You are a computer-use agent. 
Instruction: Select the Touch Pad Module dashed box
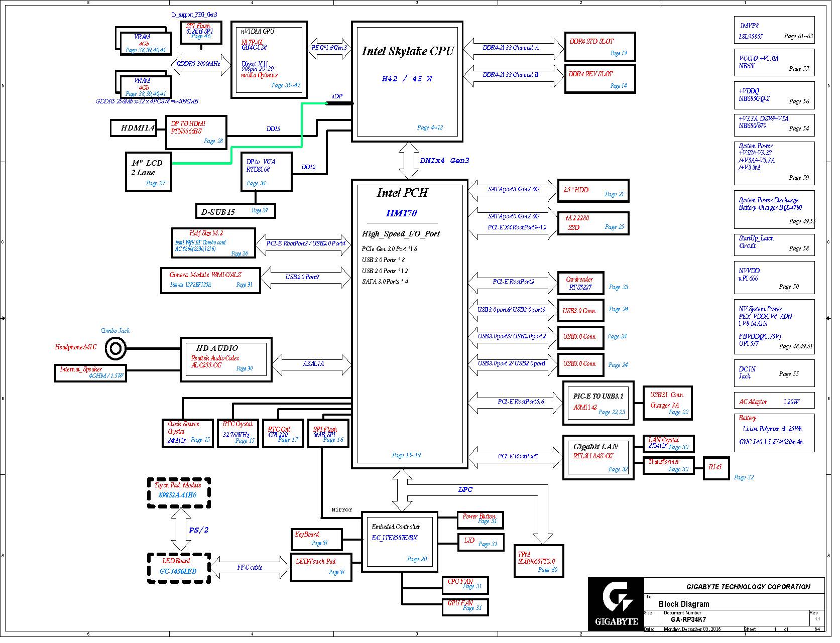179,493
